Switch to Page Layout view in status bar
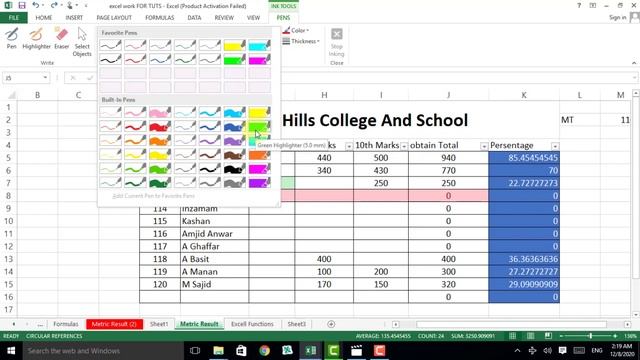640x360 pixels. click(530, 336)
